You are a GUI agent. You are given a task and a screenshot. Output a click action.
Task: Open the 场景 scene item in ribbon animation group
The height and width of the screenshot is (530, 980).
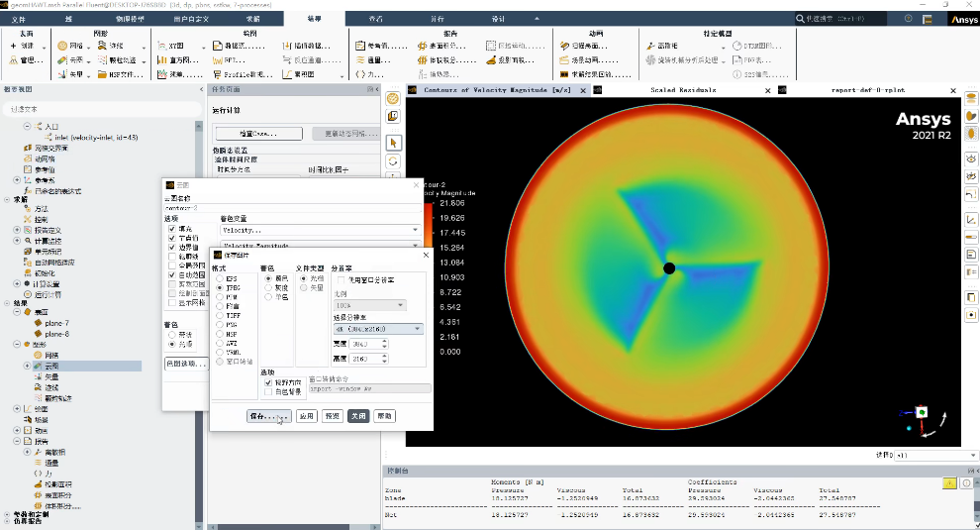pos(588,60)
